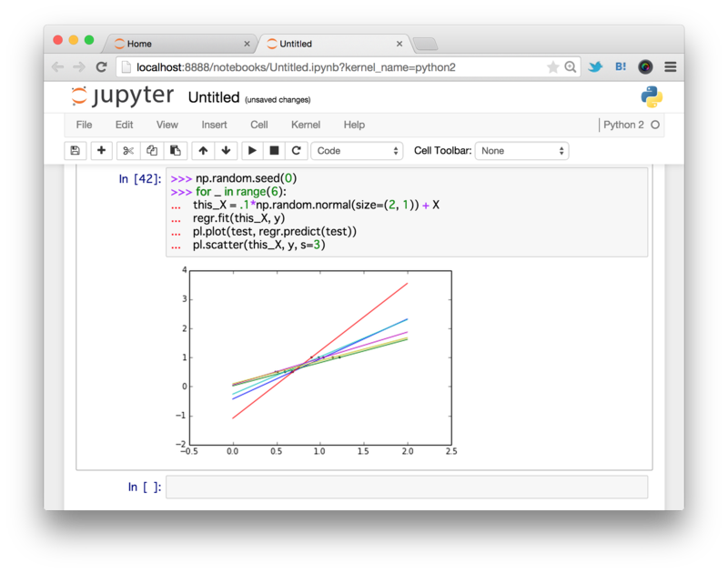Move selected cell up arrow
This screenshot has height=573, width=728.
203,151
